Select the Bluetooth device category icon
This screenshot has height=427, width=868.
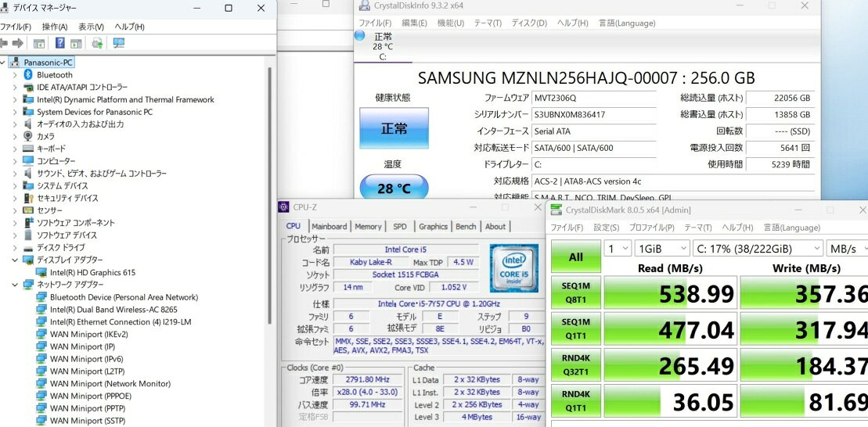[x=28, y=75]
